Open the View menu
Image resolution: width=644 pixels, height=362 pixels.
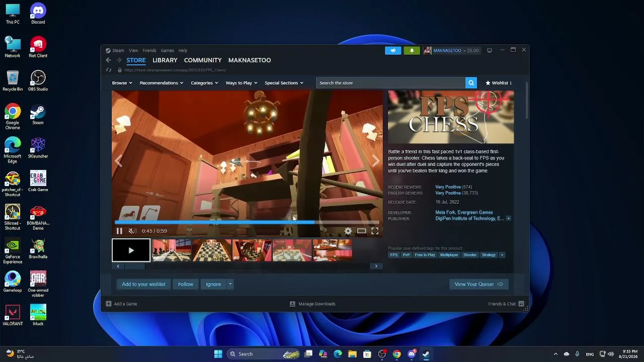[133, 50]
